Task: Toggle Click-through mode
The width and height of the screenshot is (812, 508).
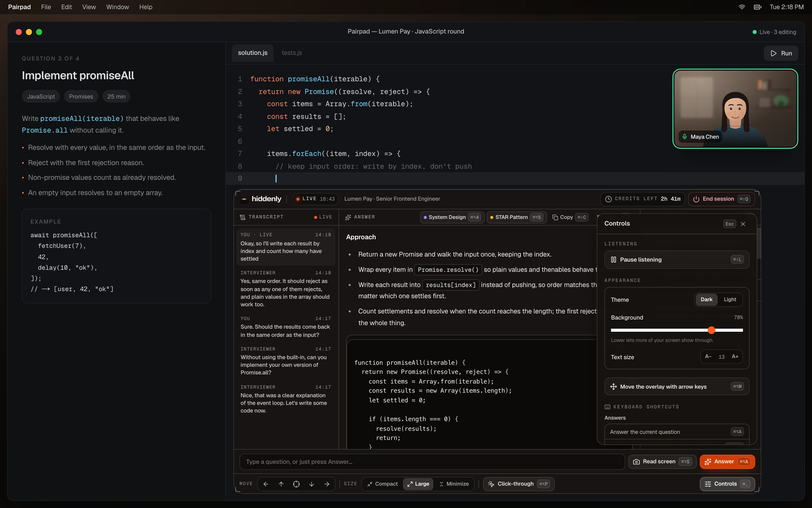Action: click(519, 484)
